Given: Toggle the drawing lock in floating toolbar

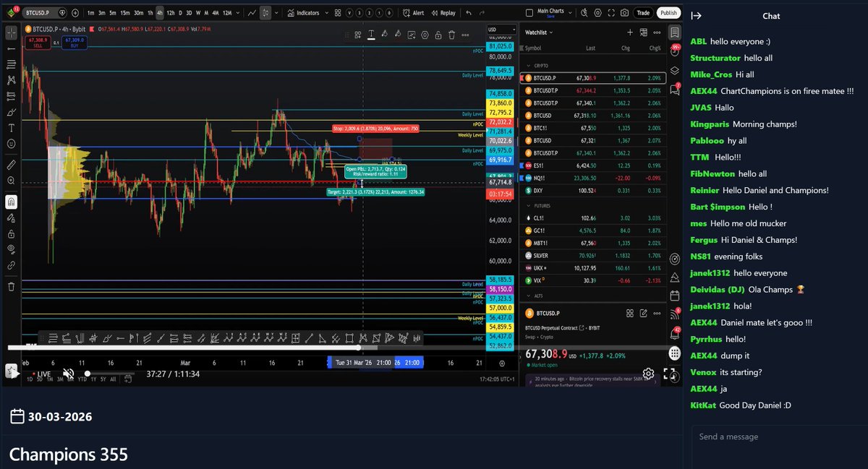Looking at the screenshot, I should coord(438,35).
